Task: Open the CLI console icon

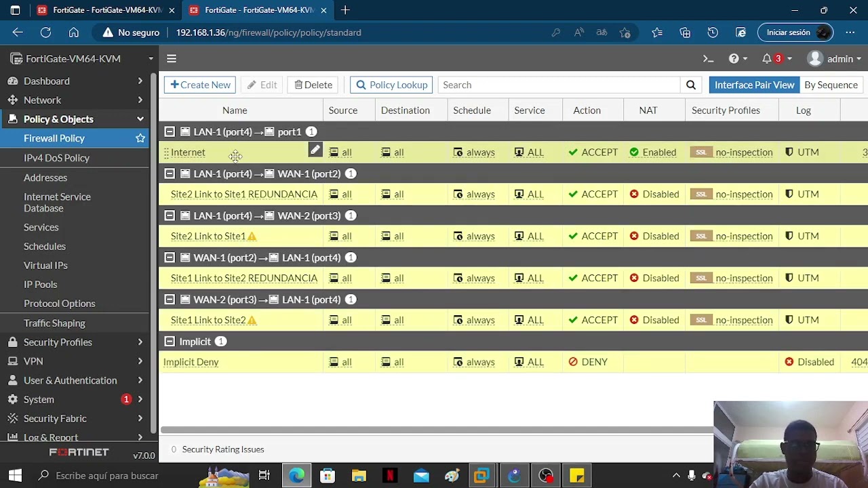Action: coord(708,59)
